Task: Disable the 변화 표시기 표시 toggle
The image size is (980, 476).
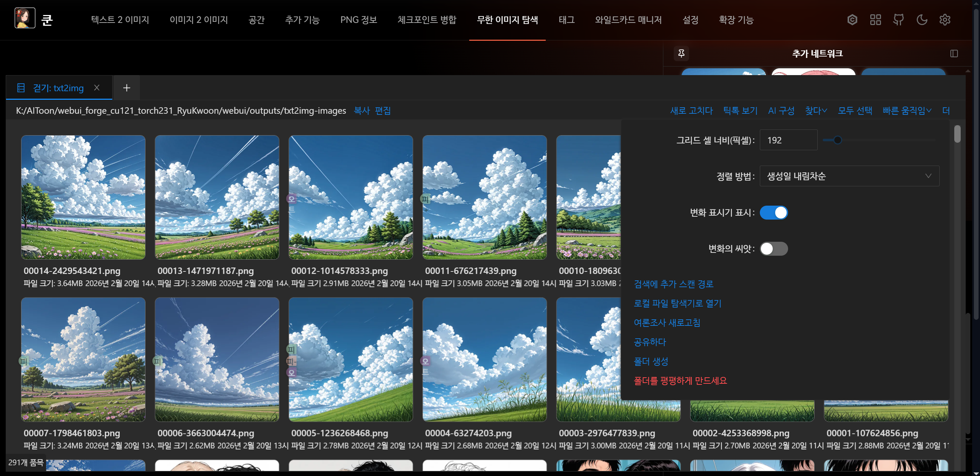Action: (x=773, y=212)
